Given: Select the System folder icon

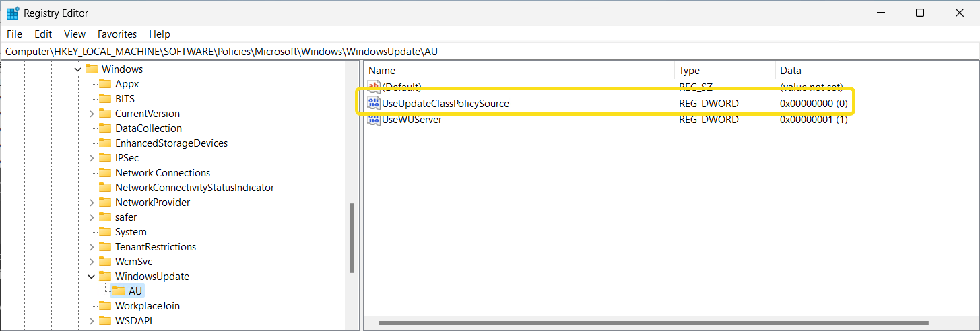Looking at the screenshot, I should (x=105, y=232).
